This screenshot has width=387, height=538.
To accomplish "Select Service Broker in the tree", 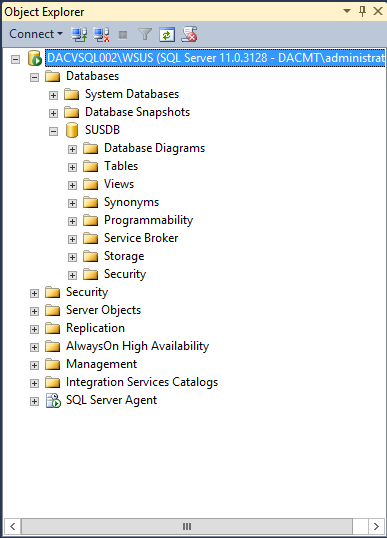I will 141,238.
